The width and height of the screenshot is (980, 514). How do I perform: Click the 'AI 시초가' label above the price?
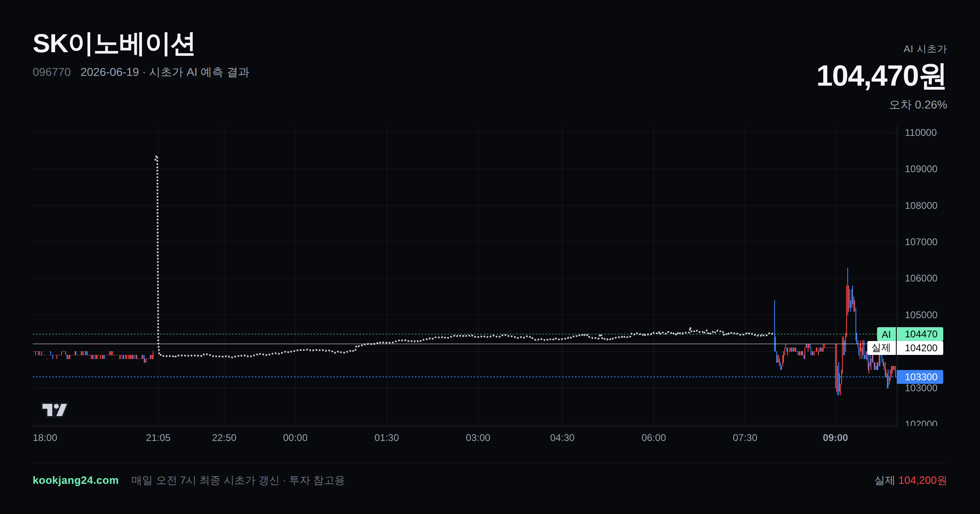[925, 49]
